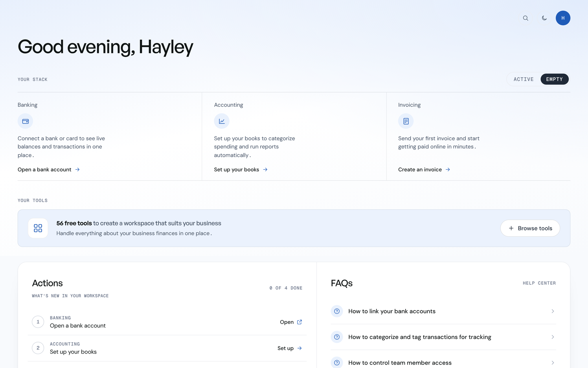This screenshot has height=368, width=588.
Task: Click 'How to control team member access' text
Action: coord(400,363)
